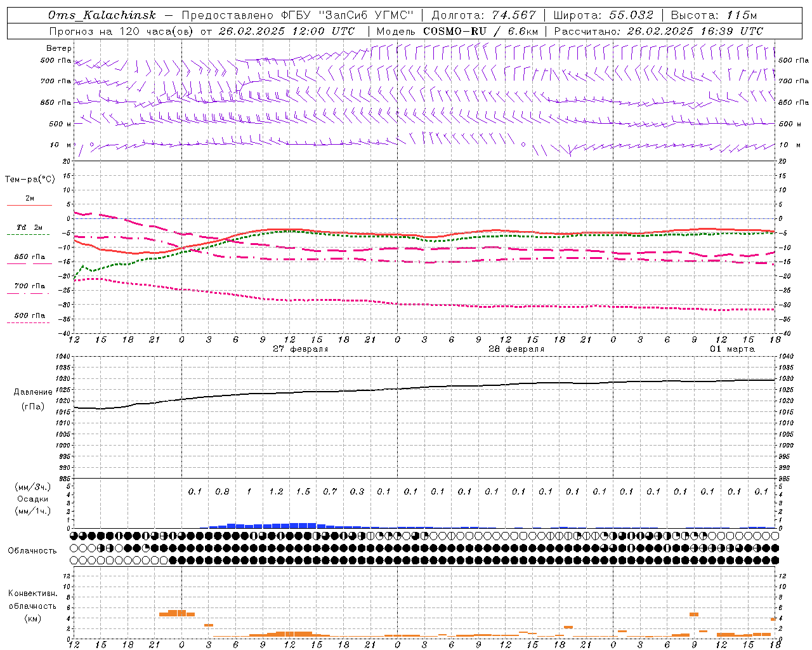The image size is (812, 650).
Task: Click the date label 27 февраля
Action: click(301, 349)
